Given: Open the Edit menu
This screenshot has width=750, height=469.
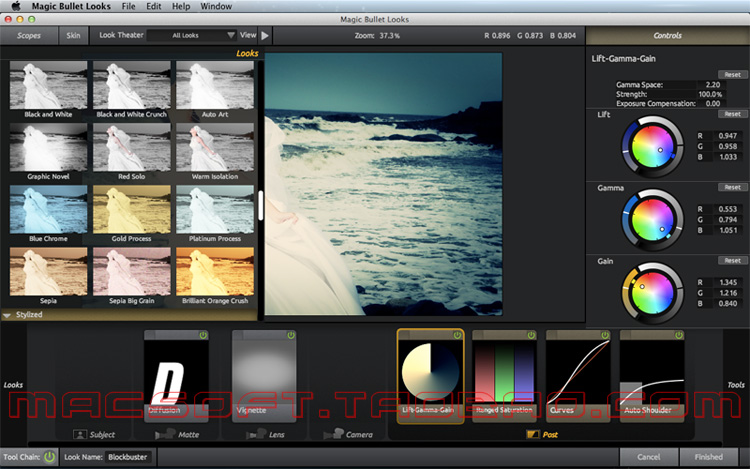Looking at the screenshot, I should (x=154, y=6).
